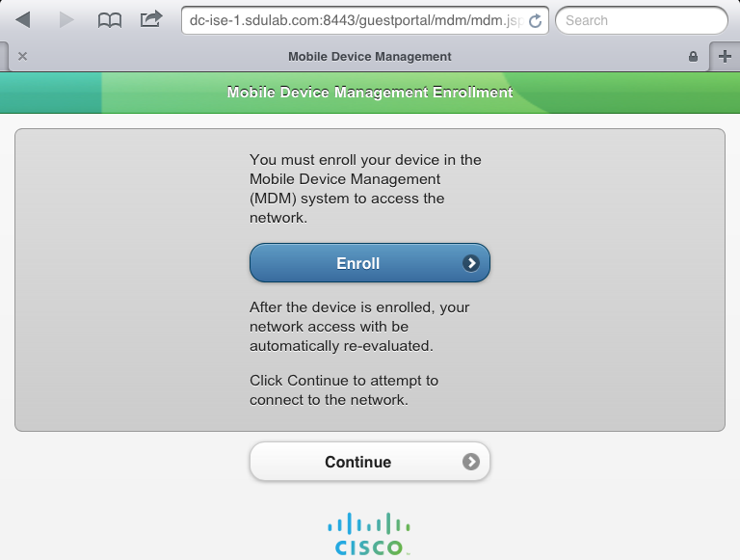This screenshot has width=740, height=560.
Task: Reload the page with refresh icon
Action: coord(535,20)
